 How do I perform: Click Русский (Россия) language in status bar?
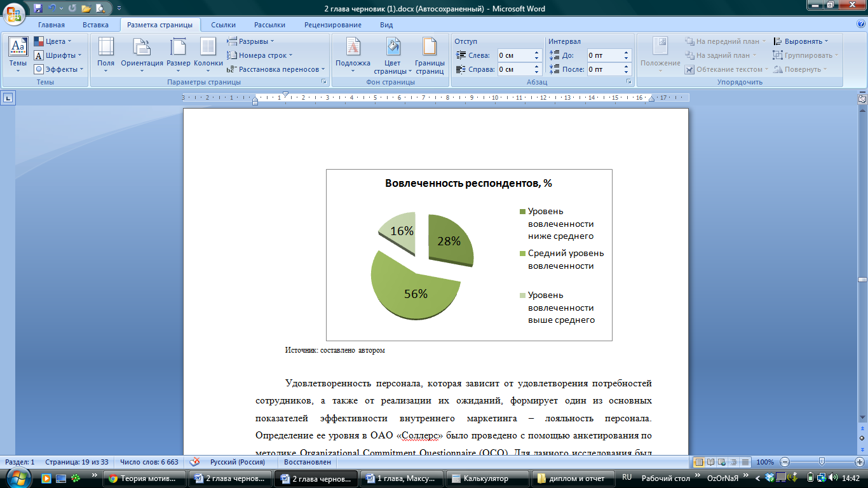point(237,462)
